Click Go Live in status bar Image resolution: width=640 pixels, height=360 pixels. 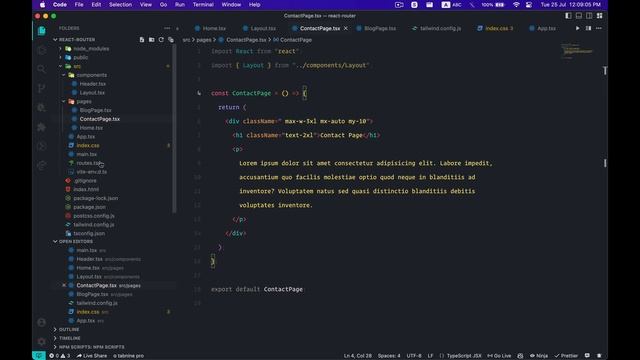coord(499,356)
